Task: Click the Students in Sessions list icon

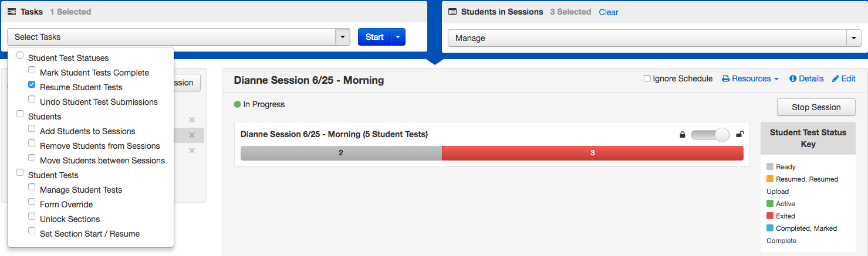Action: (452, 12)
